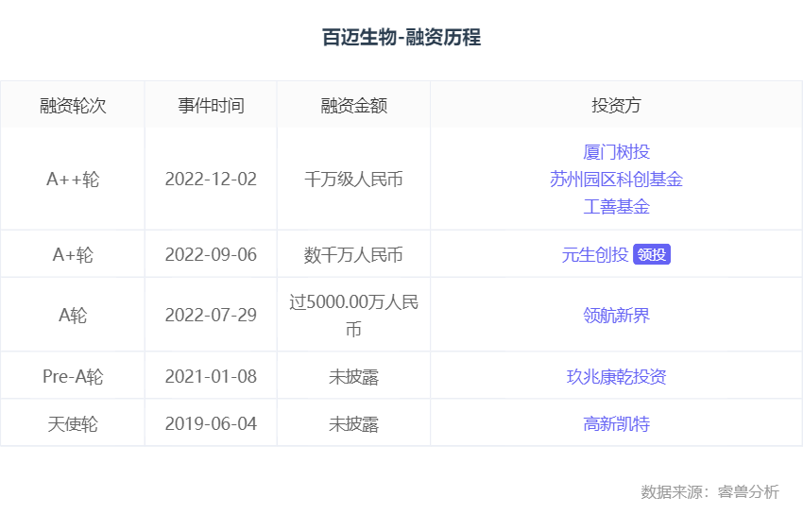Click the 投资方 column header
Viewport: 803px width, 532px height.
tap(616, 105)
